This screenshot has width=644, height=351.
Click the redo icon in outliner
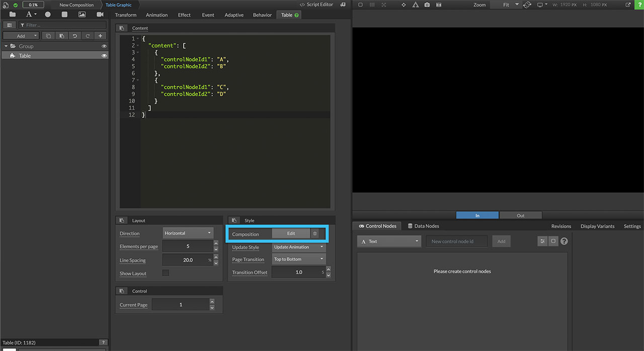click(x=88, y=36)
